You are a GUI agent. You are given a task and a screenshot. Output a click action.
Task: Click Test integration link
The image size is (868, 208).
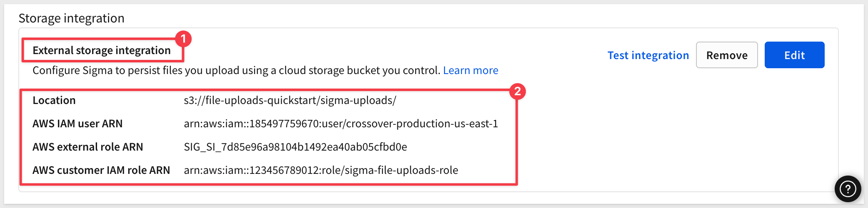(648, 55)
